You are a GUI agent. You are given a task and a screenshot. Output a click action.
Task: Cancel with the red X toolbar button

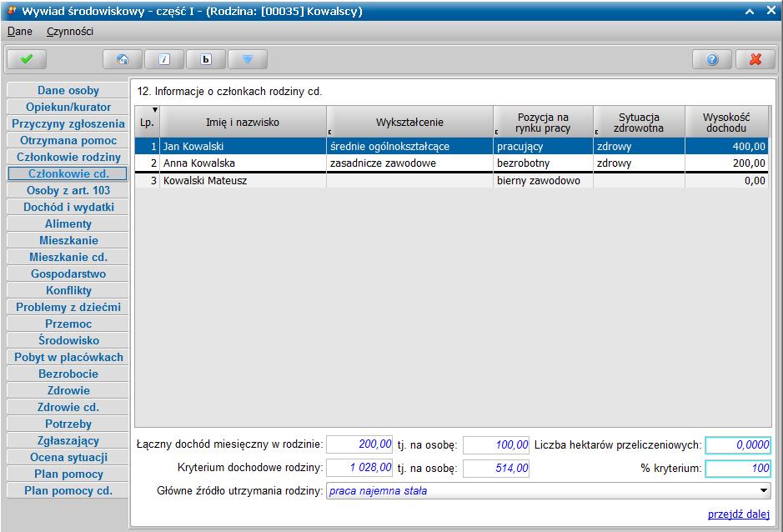[x=755, y=59]
